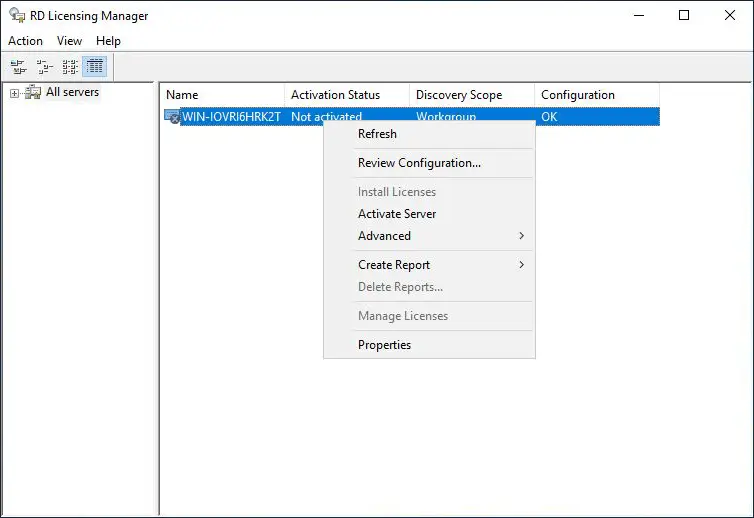Viewport: 754px width, 518px height.
Task: Open the Help menu
Action: (108, 41)
